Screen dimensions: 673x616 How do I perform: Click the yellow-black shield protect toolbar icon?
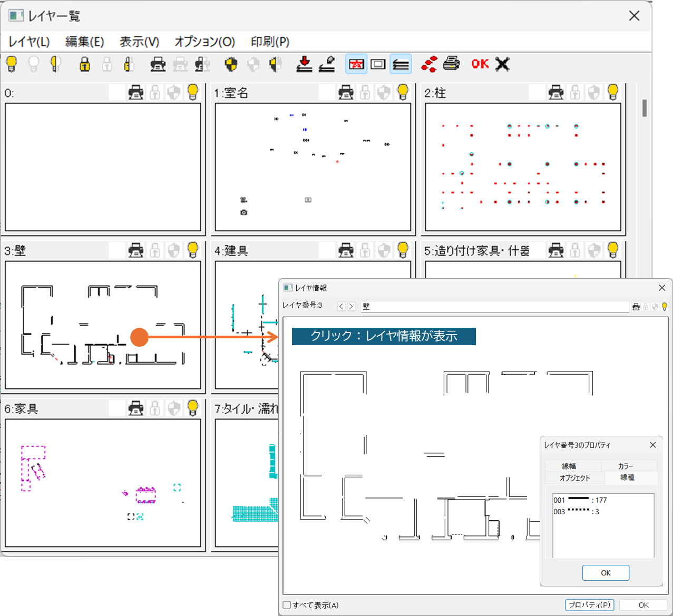pos(231,64)
